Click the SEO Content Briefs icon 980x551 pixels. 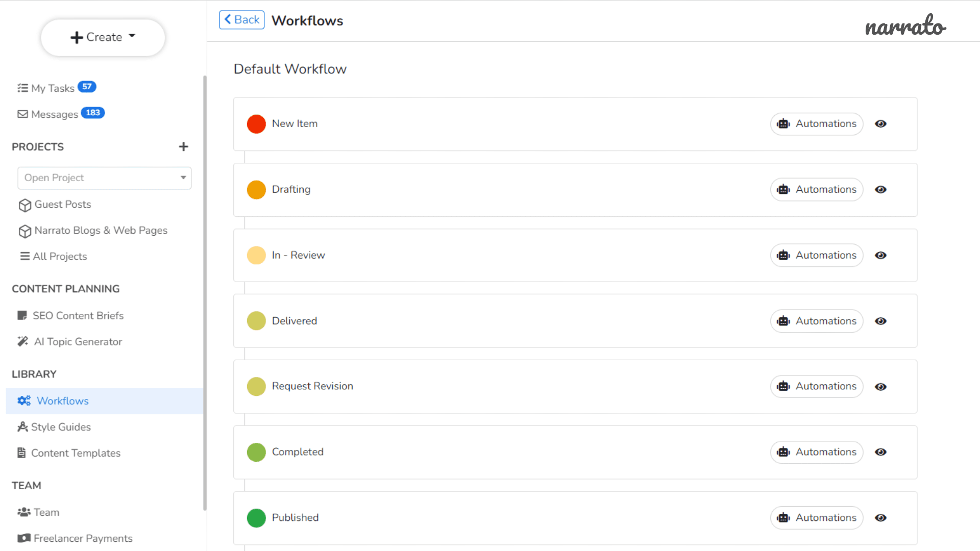click(x=22, y=315)
